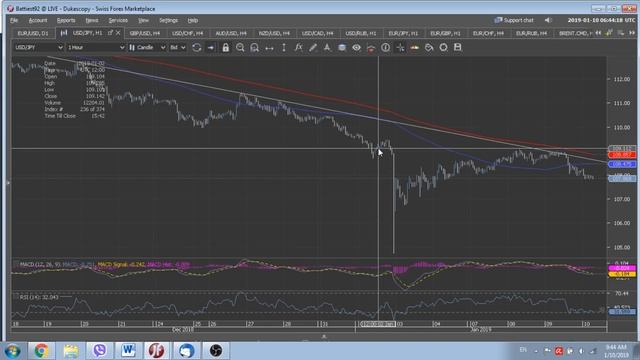Click the chart refresh icon in toolbar

click(x=196, y=48)
